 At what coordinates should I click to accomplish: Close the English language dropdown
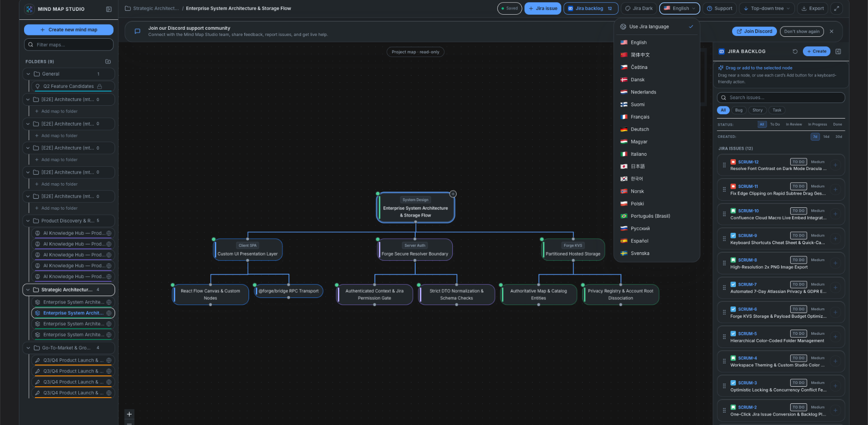pyautogui.click(x=680, y=8)
